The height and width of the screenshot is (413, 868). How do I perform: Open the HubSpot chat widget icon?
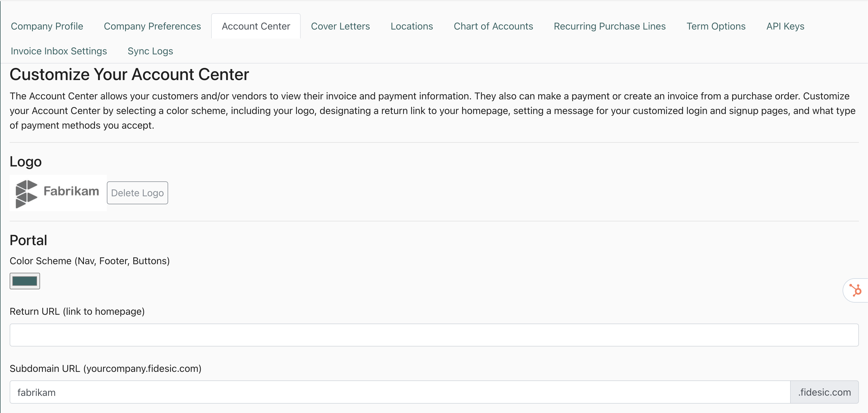pyautogui.click(x=856, y=290)
